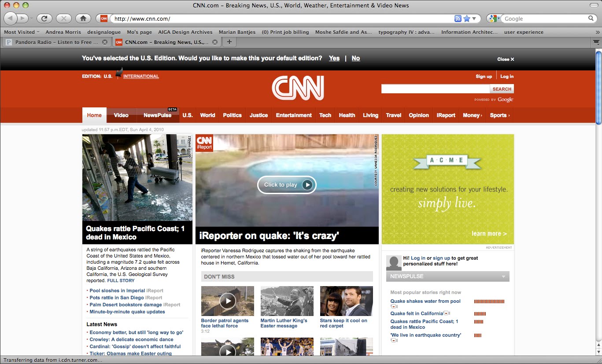Screen dimensions: 602x364
Task: Open the NewsPulse beta tab
Action: pyautogui.click(x=158, y=115)
